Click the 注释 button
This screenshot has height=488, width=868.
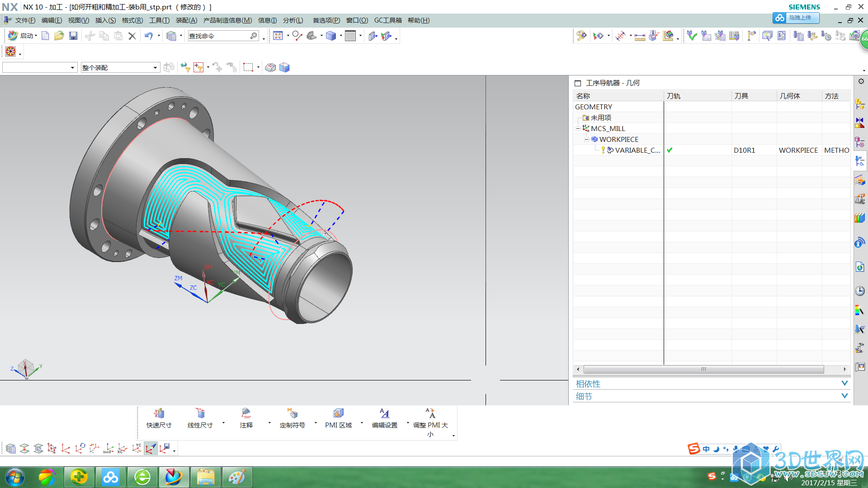point(246,418)
